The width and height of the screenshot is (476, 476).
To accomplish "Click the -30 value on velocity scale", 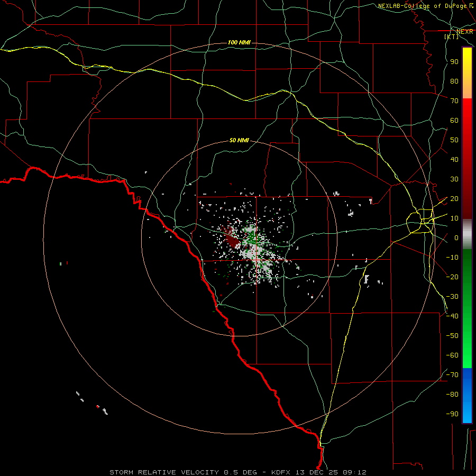I will point(452,297).
